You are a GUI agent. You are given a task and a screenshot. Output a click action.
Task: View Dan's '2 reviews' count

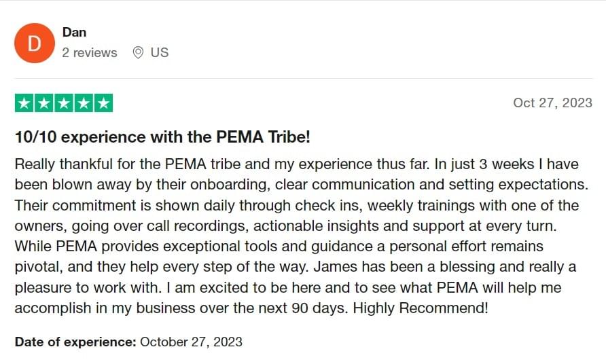[x=90, y=52]
